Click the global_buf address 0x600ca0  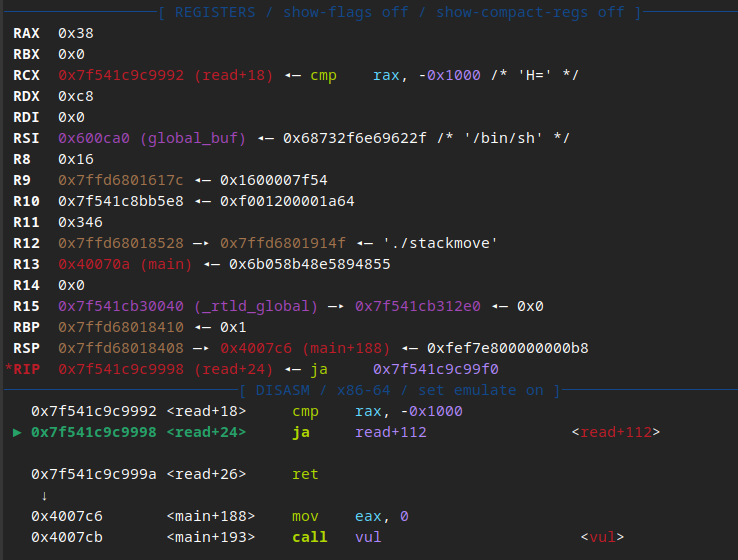point(94,139)
